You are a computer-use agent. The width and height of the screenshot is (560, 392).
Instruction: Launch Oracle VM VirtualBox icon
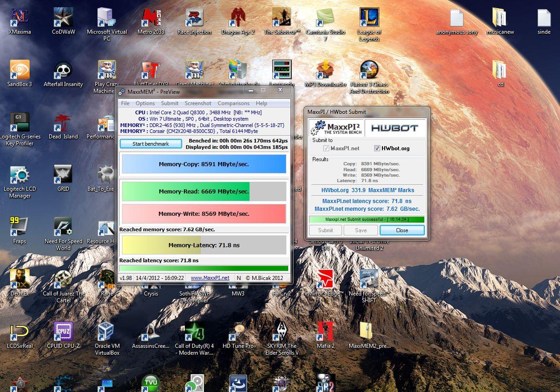107,338
